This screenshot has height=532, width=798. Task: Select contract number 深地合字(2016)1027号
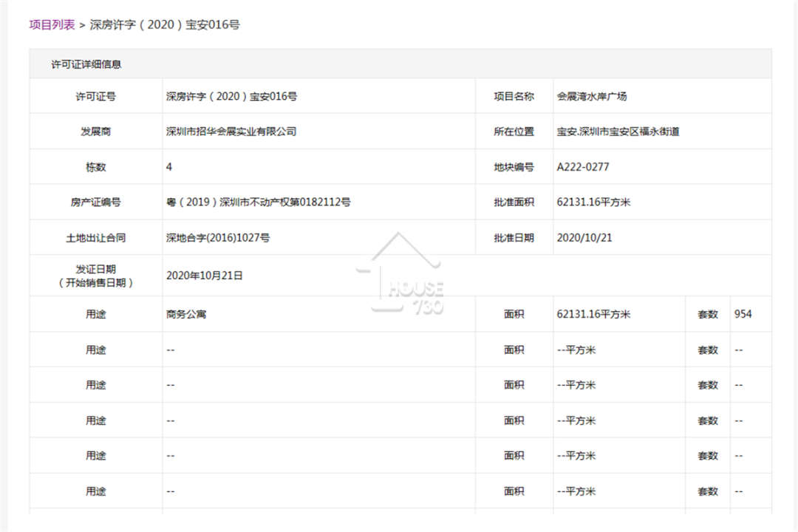[218, 238]
